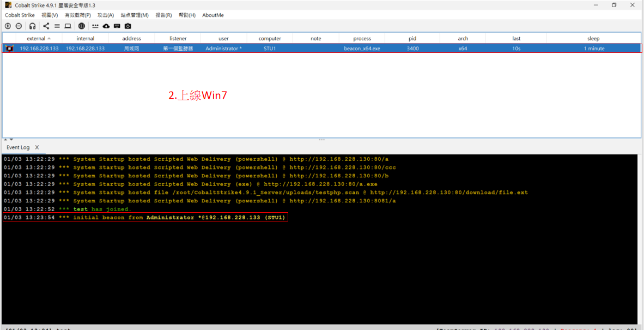644x330 pixels.
Task: Restore down the Cobalt Strike window
Action: (x=614, y=5)
